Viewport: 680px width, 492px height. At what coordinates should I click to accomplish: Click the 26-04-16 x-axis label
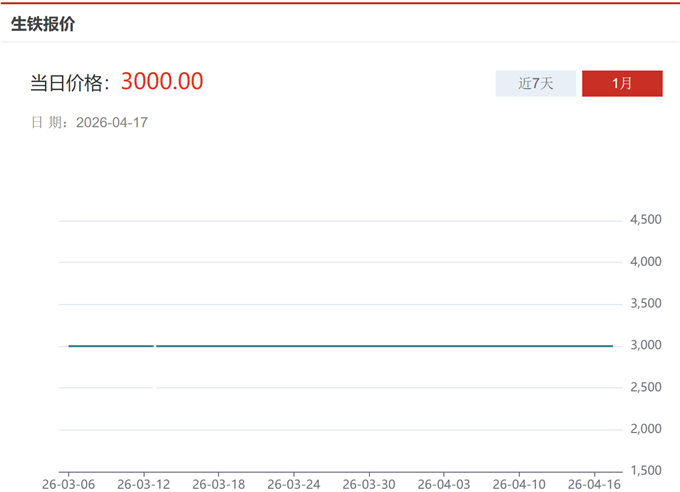594,483
